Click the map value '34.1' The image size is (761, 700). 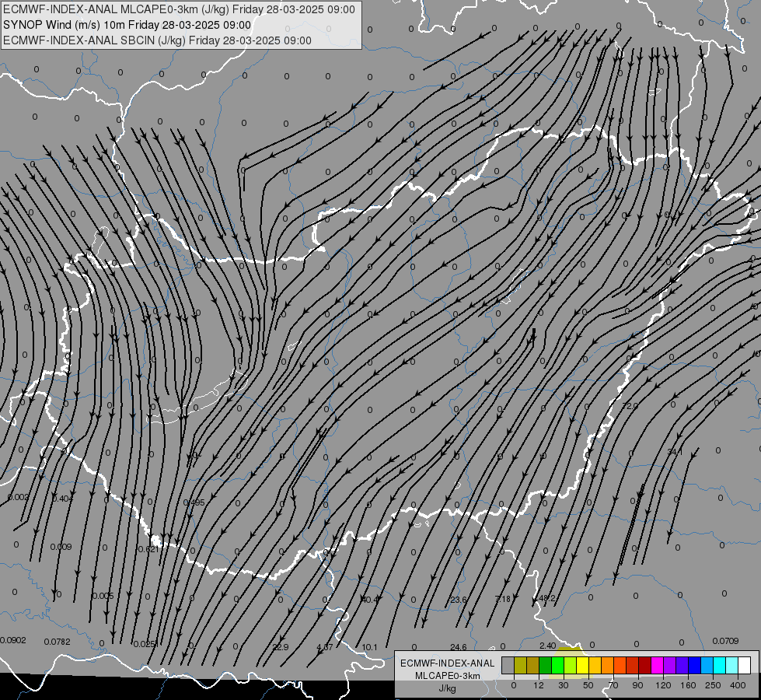[x=675, y=452]
